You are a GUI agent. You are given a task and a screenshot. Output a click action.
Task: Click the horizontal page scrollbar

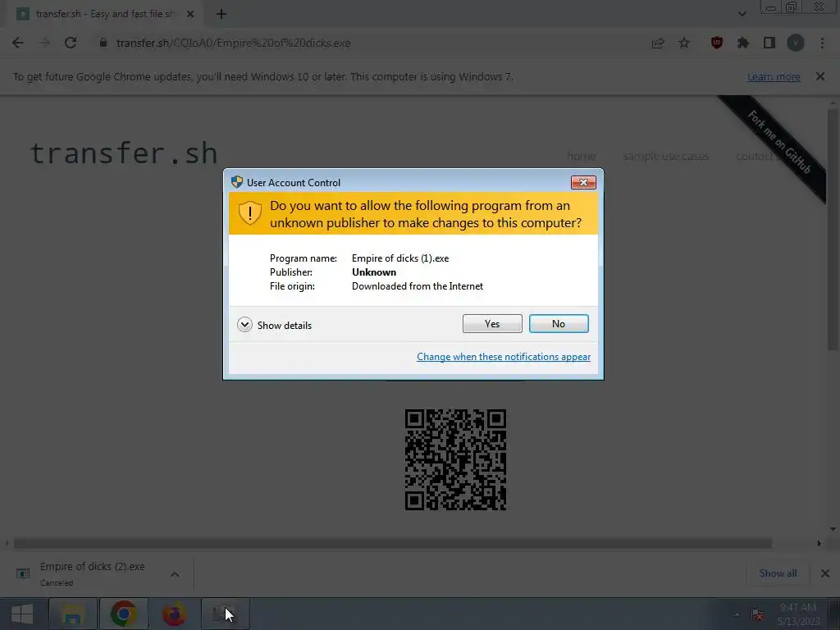point(393,544)
